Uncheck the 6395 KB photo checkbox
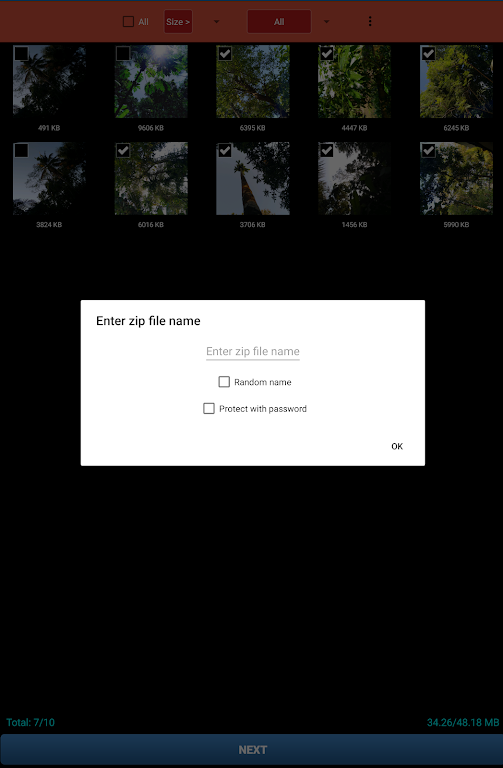 (225, 53)
